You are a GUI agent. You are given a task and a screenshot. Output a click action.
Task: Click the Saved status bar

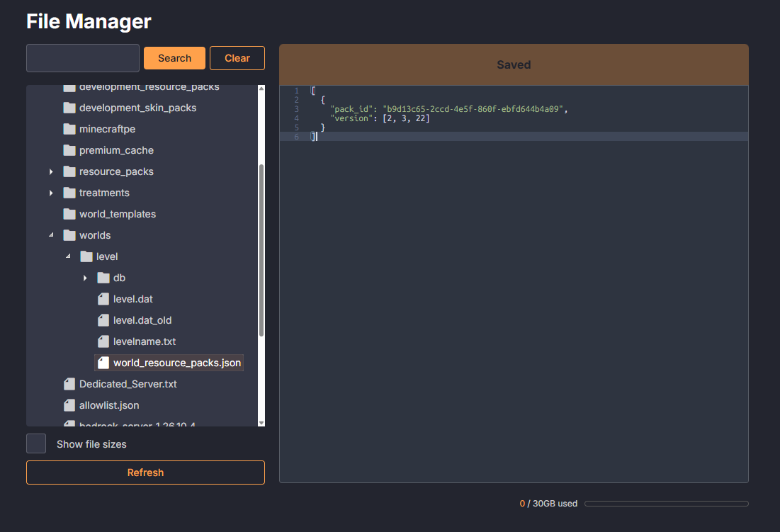coord(514,64)
